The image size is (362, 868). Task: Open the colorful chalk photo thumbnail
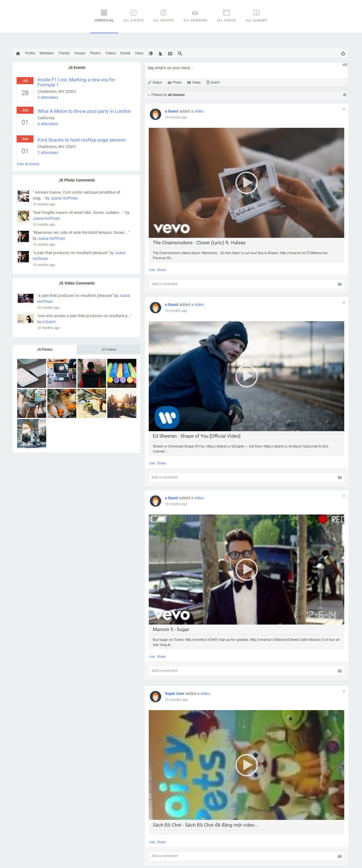122,373
